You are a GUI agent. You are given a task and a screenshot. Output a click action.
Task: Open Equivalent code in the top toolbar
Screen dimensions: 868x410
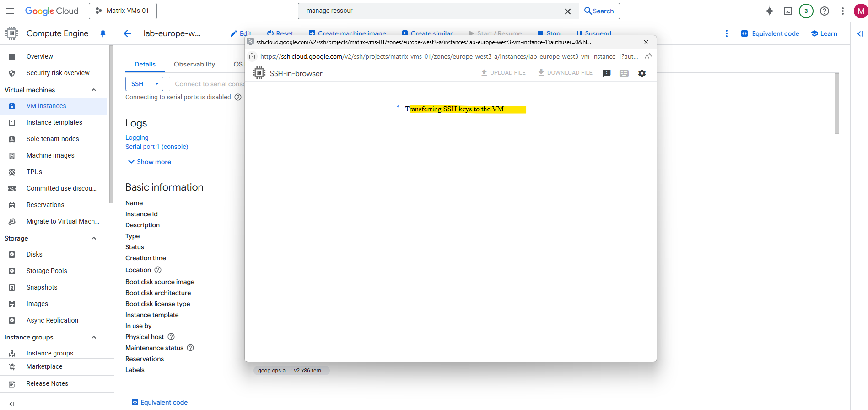tap(770, 33)
